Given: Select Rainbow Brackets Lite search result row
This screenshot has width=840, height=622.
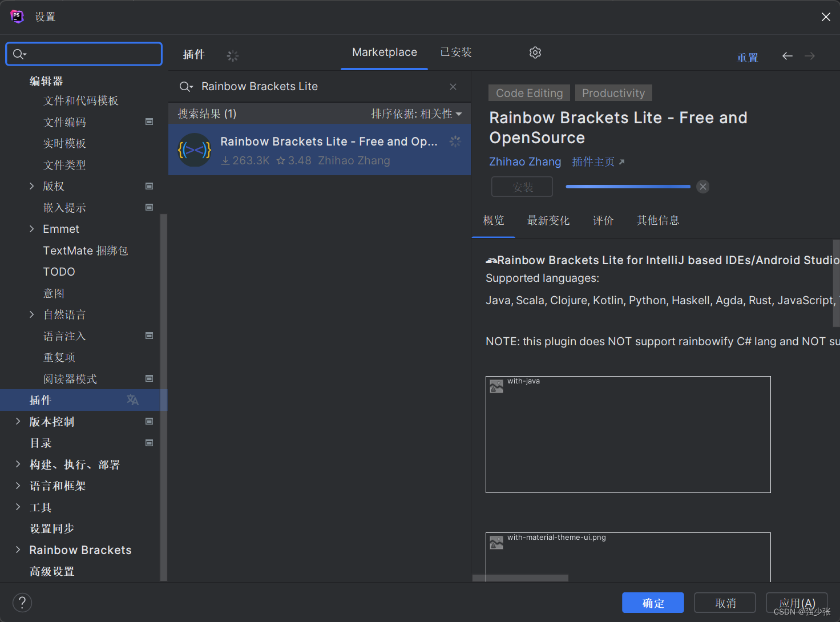Looking at the screenshot, I should tap(320, 150).
